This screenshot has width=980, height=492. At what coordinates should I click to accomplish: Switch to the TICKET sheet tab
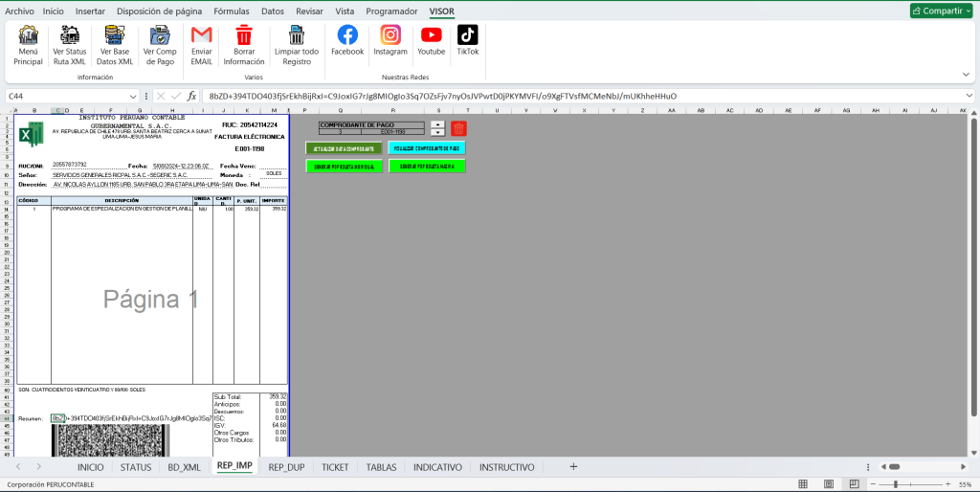[335, 467]
